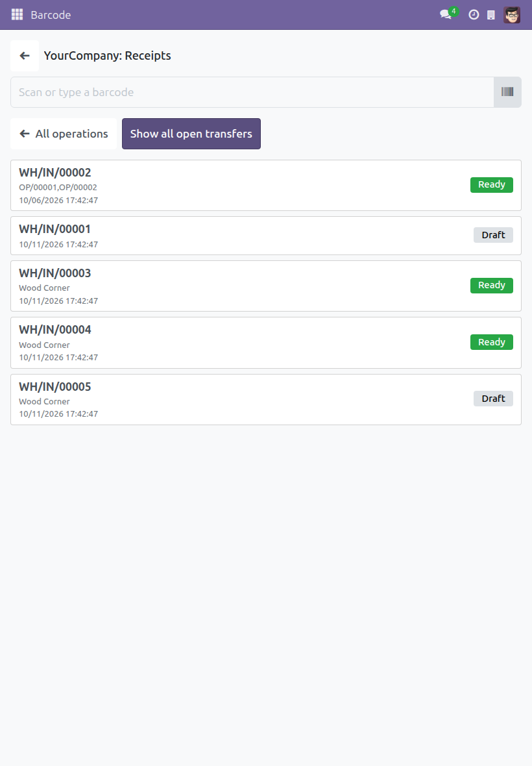
Task: Open the user avatar menu
Action: (x=512, y=15)
